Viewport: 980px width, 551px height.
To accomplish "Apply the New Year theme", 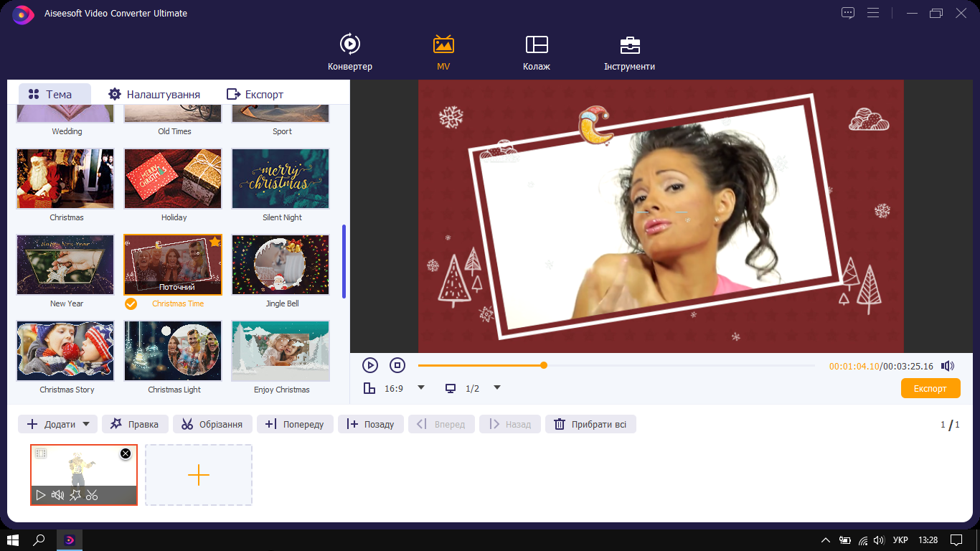I will [65, 265].
